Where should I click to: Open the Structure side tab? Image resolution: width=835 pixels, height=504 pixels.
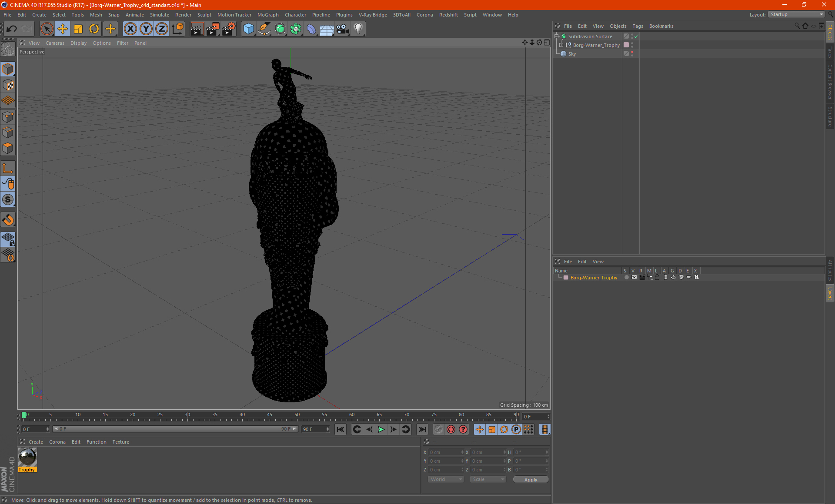830,116
